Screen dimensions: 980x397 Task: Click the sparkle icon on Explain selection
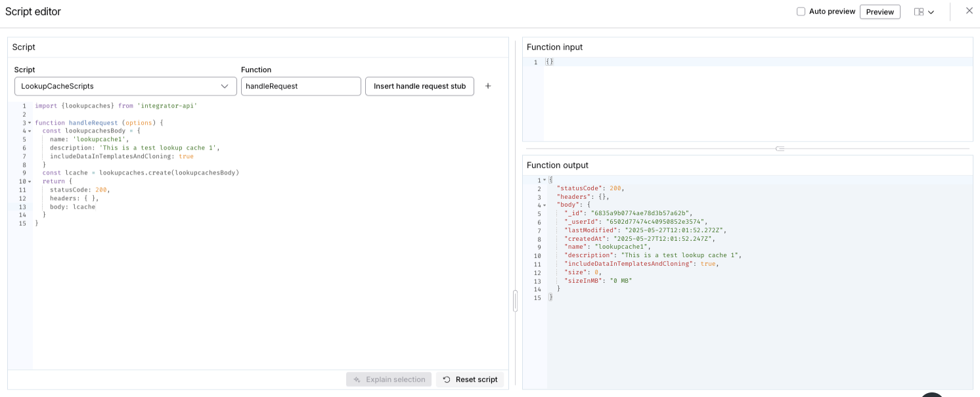click(357, 379)
